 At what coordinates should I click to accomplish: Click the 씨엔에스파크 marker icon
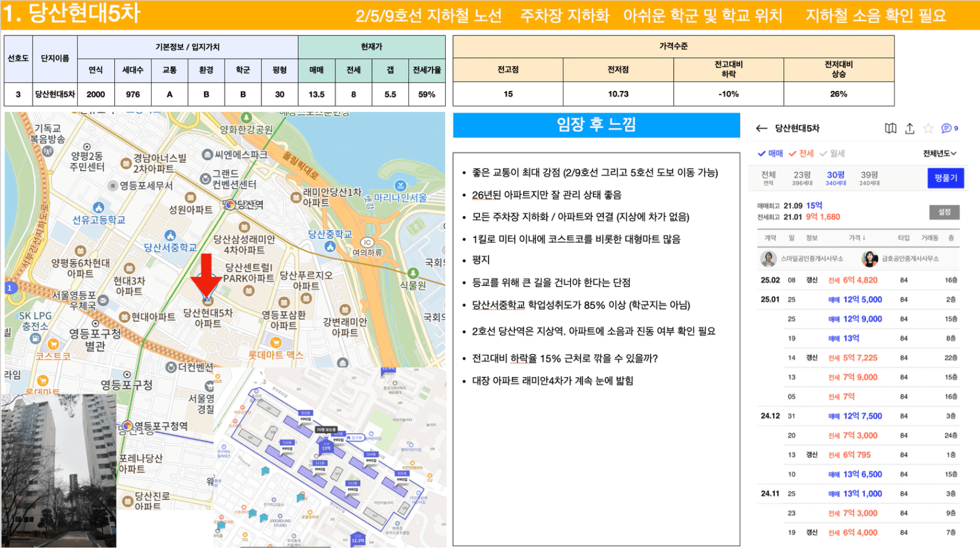pyautogui.click(x=207, y=155)
